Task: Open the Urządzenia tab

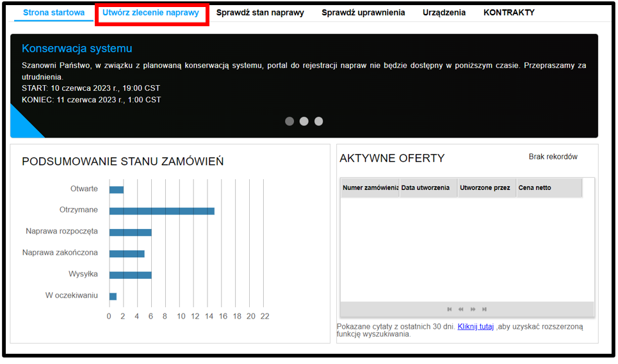Action: 444,13
